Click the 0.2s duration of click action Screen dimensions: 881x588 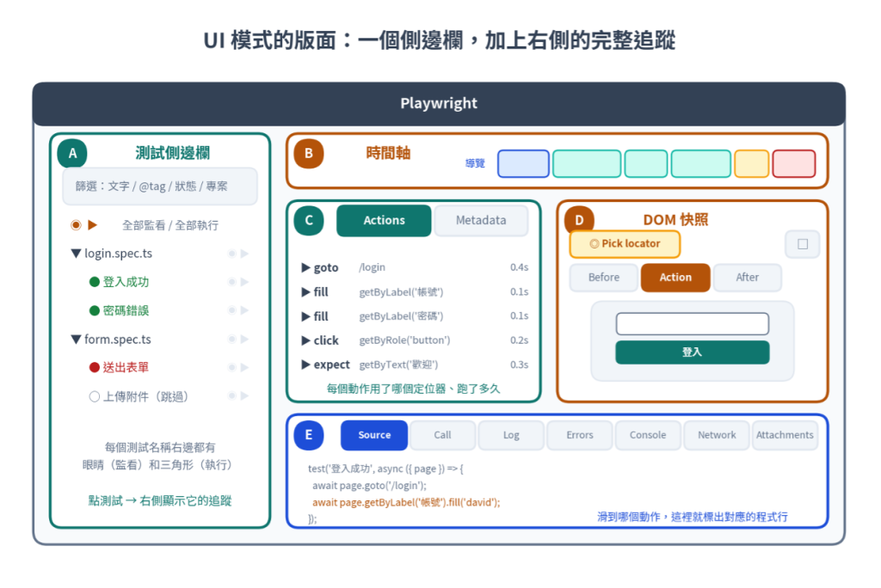[519, 340]
